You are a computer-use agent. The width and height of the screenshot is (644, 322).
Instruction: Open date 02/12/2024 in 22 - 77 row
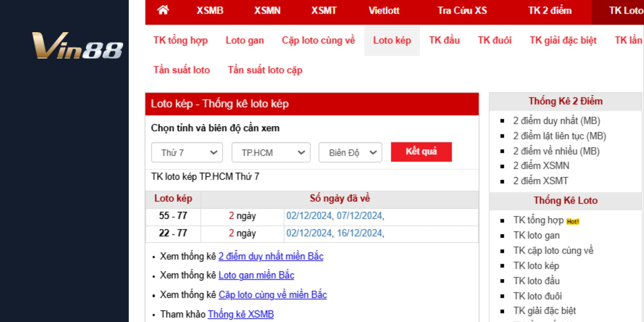pyautogui.click(x=309, y=233)
